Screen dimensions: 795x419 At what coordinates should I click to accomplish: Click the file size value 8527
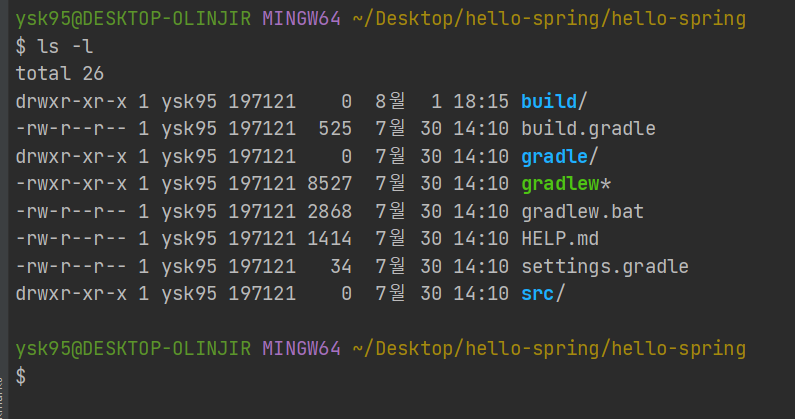[329, 184]
